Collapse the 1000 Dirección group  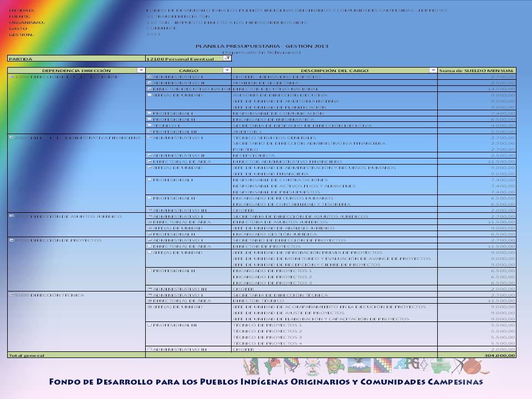(x=12, y=76)
